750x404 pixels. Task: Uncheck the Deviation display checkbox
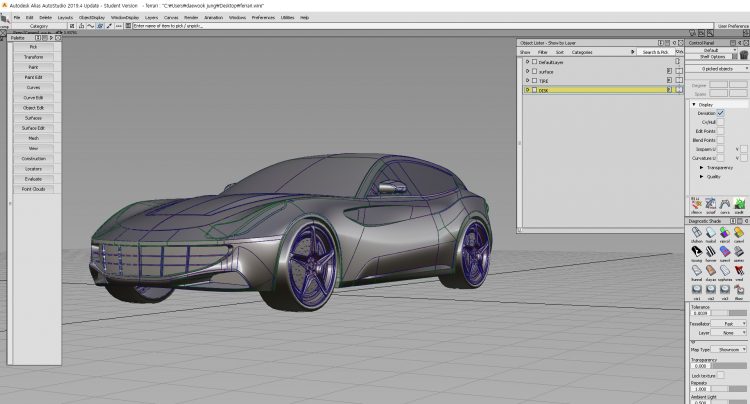720,113
